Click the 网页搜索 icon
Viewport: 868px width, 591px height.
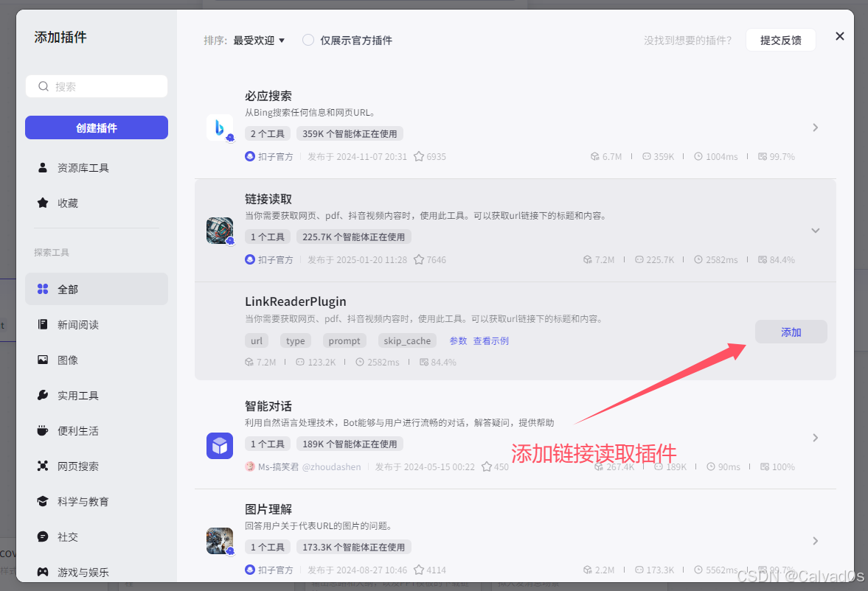(43, 466)
